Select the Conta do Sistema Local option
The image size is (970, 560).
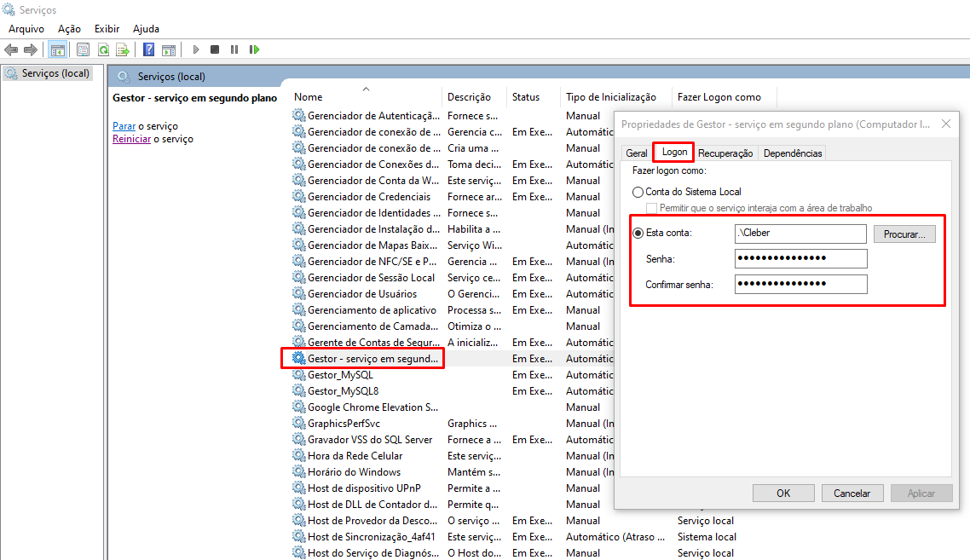point(638,193)
